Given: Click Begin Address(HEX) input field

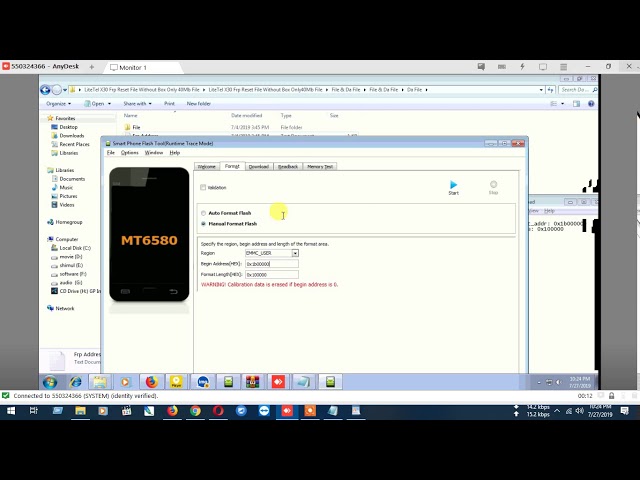Looking at the screenshot, I should 271,264.
